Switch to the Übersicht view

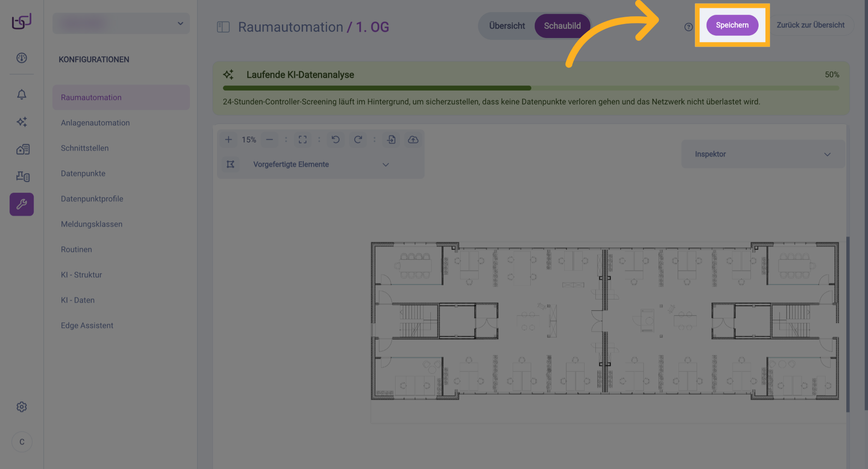tap(507, 26)
